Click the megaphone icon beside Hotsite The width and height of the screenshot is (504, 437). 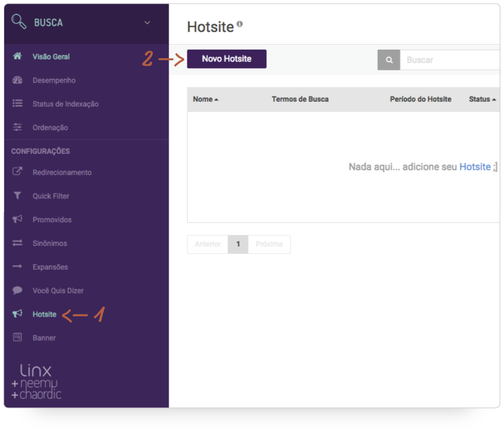coord(18,313)
